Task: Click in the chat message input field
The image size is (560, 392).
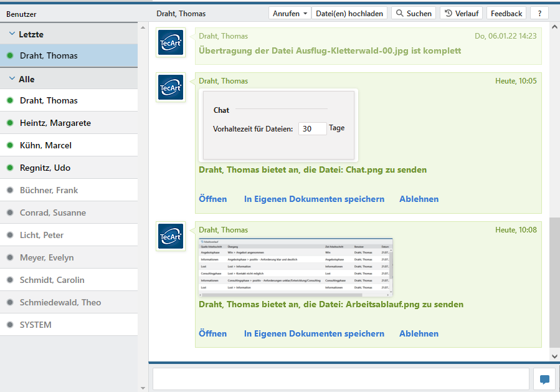Action: click(340, 379)
